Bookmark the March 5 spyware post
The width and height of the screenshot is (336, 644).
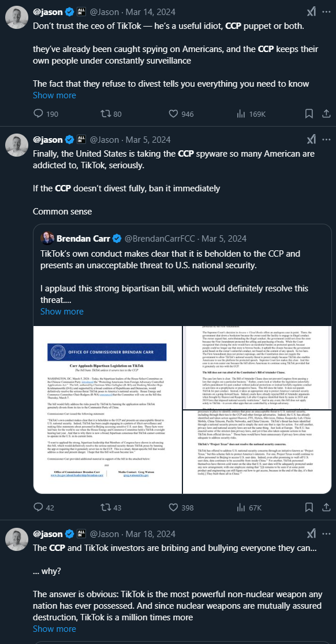point(309,508)
